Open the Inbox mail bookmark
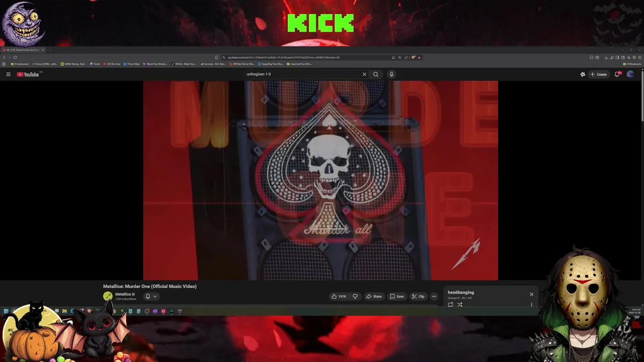644x362 pixels. (x=45, y=64)
